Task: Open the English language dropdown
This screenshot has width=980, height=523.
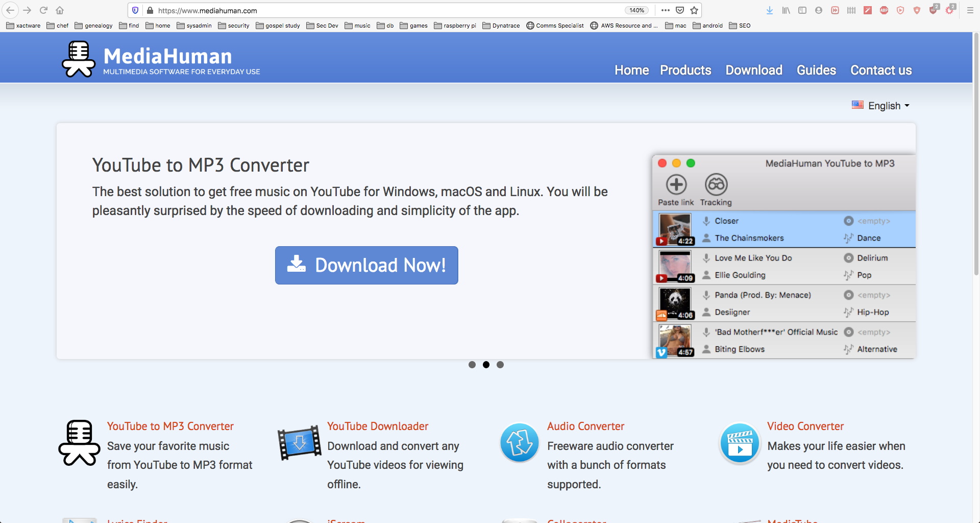Action: click(881, 106)
